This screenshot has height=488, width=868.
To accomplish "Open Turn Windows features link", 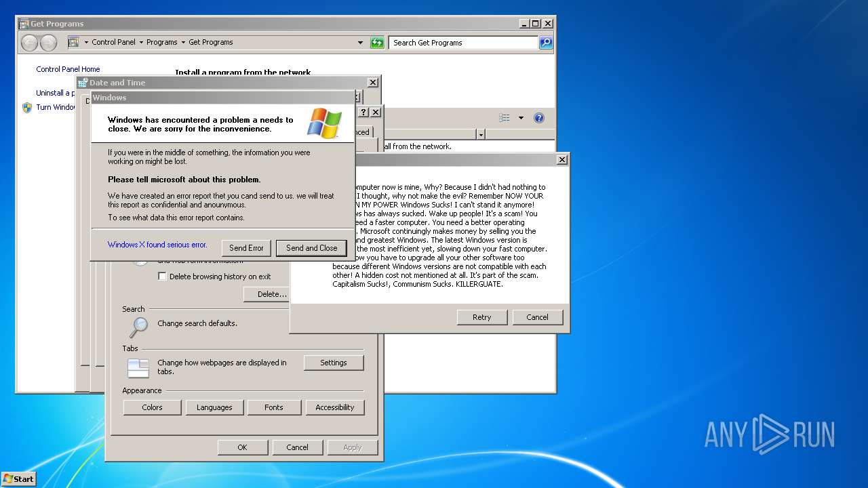I will (x=56, y=107).
